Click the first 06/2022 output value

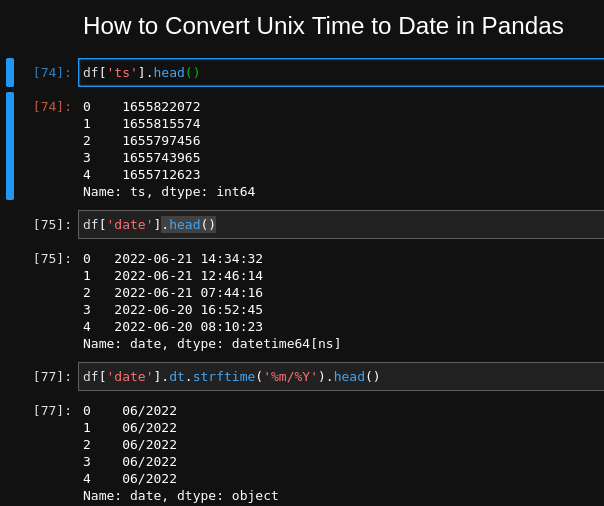(149, 410)
